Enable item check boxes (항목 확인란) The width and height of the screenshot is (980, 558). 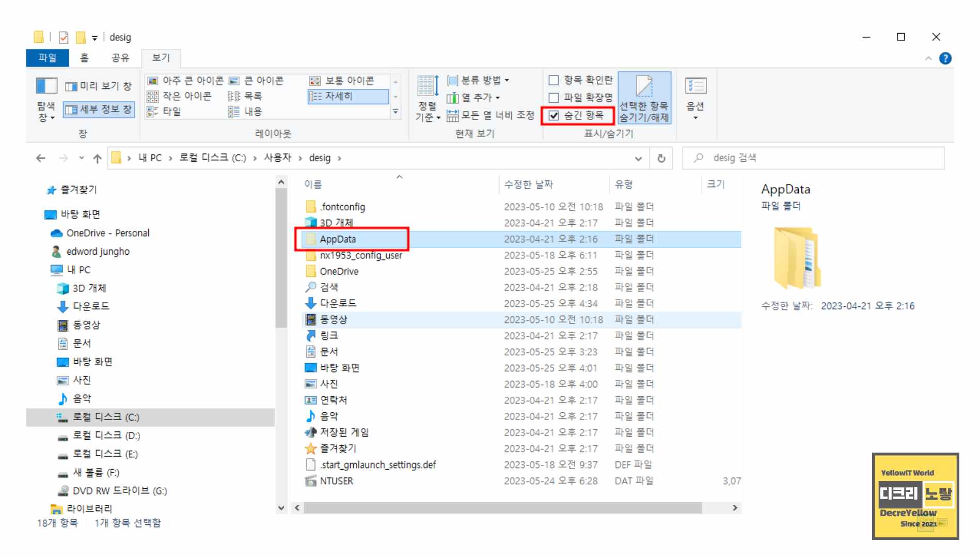pos(554,80)
